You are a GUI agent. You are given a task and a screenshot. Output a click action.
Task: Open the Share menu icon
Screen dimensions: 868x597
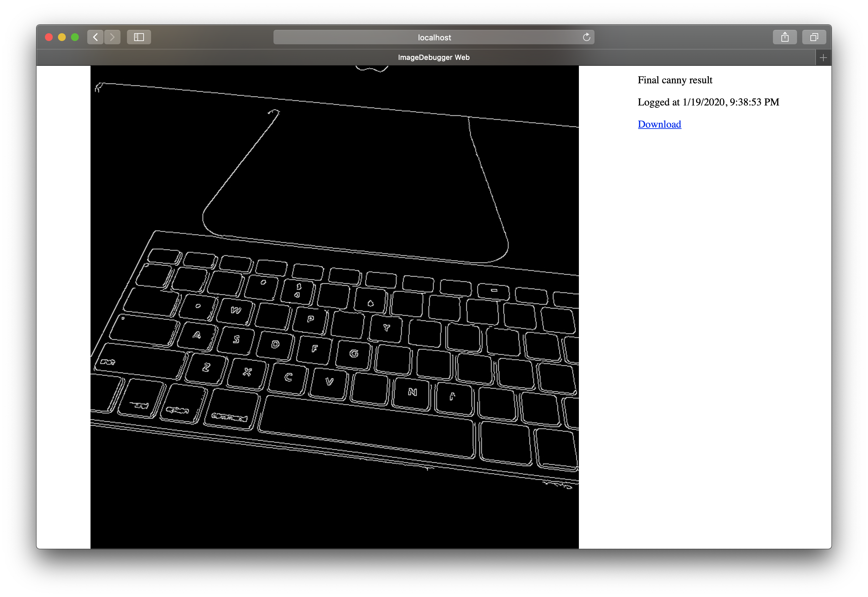tap(785, 37)
